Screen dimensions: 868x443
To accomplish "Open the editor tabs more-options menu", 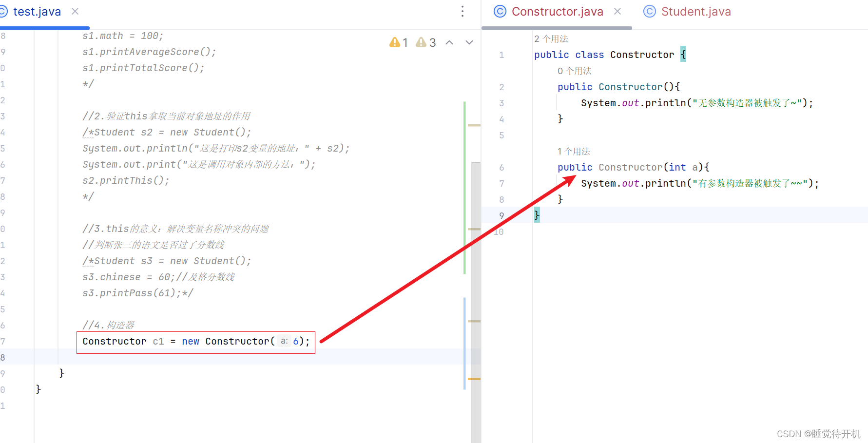I will [x=463, y=12].
